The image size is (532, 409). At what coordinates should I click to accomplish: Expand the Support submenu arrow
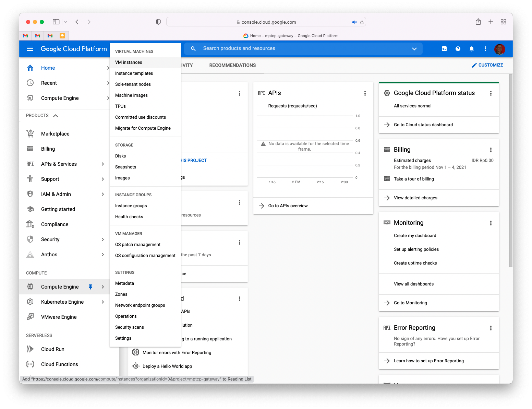[103, 179]
